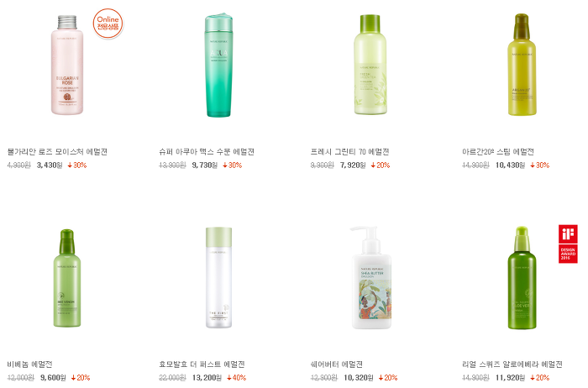Open the Bee Venom green bottle image
The height and width of the screenshot is (388, 588).
tap(67, 278)
